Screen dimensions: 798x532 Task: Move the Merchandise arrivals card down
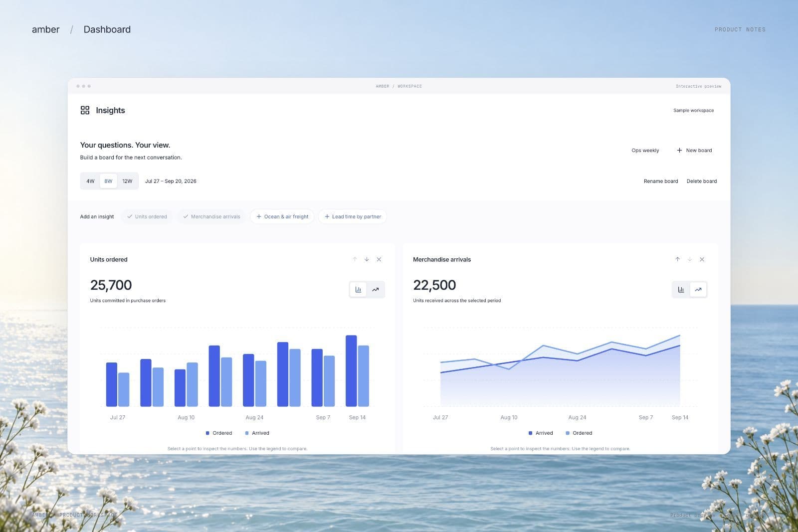click(690, 259)
